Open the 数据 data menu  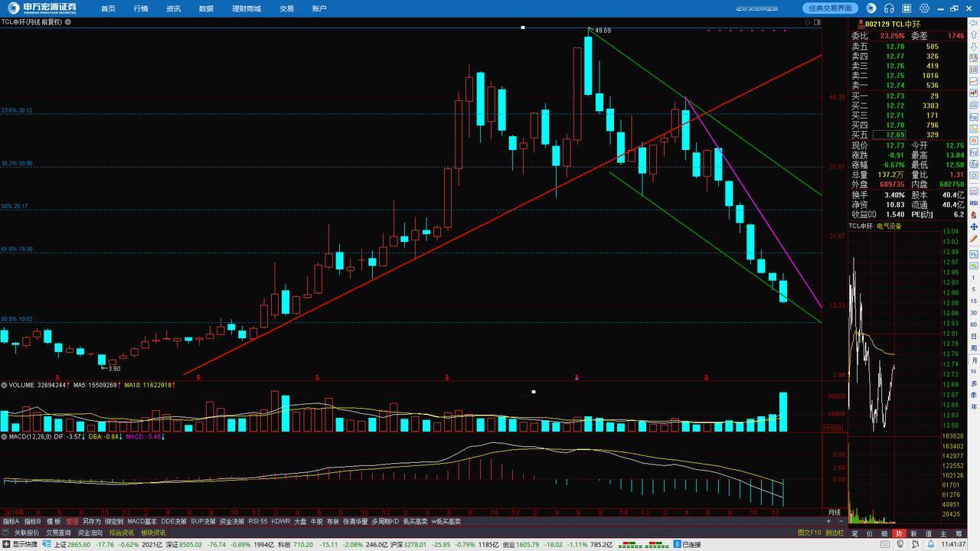206,8
